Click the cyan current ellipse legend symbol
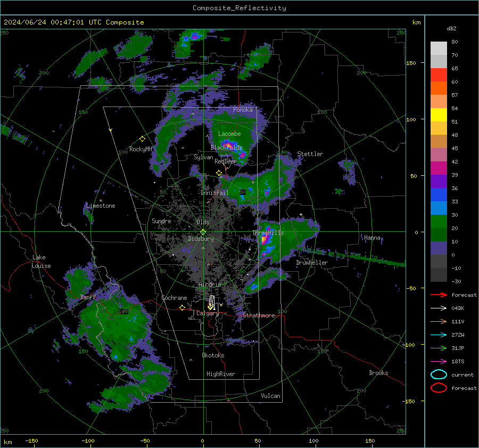This screenshot has height=448, width=479. click(439, 374)
